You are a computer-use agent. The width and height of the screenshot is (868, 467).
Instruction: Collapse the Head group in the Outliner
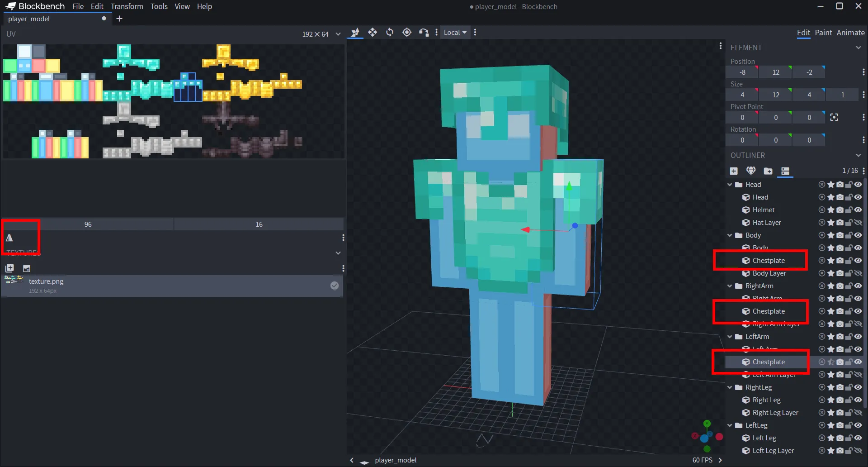[x=730, y=184]
